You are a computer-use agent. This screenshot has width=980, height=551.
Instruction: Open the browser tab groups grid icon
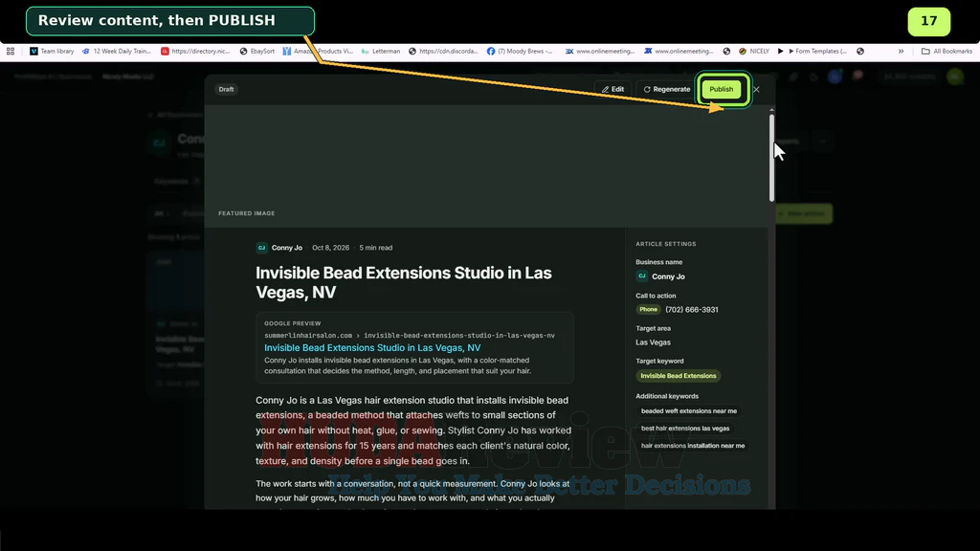coord(11,52)
